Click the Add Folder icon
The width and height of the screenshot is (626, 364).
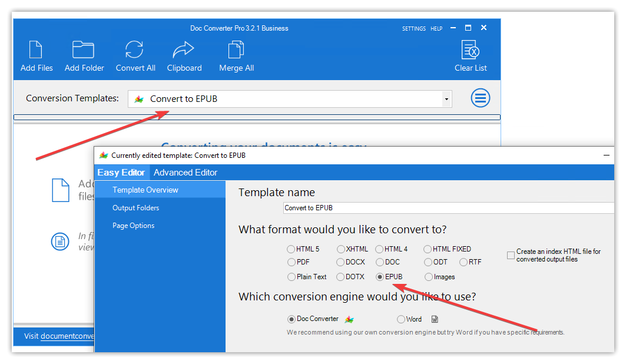(83, 50)
